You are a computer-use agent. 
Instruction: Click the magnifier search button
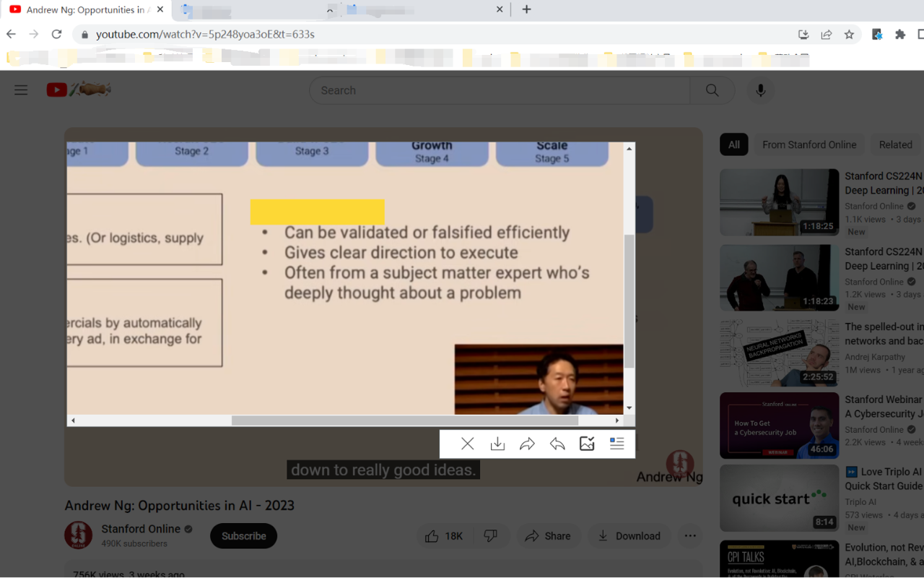pos(712,90)
